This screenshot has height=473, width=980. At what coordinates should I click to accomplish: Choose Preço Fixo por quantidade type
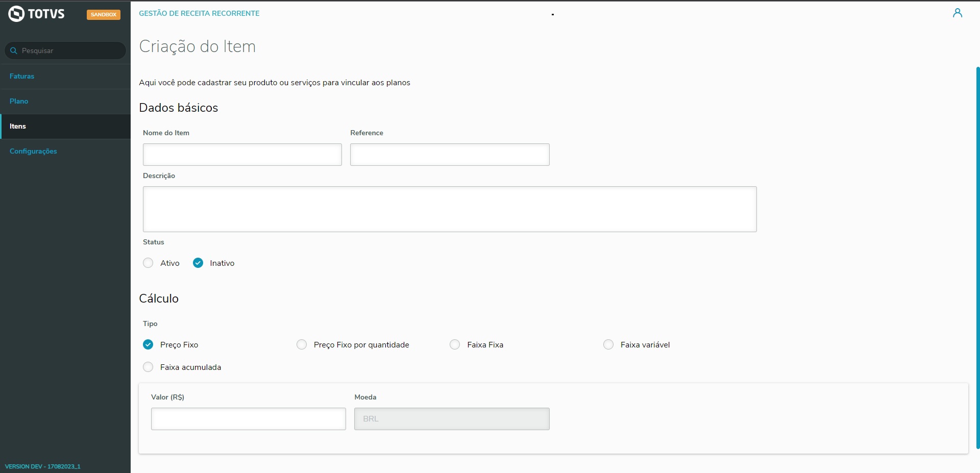click(302, 345)
